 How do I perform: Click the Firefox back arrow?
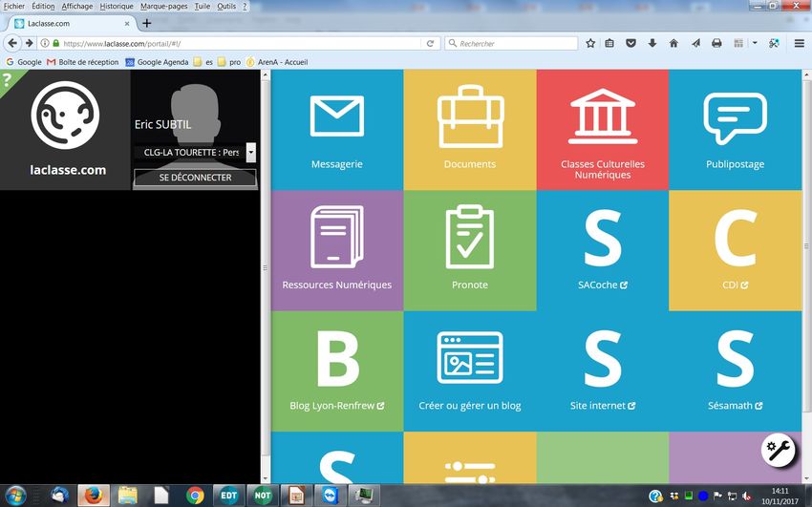pyautogui.click(x=12, y=44)
